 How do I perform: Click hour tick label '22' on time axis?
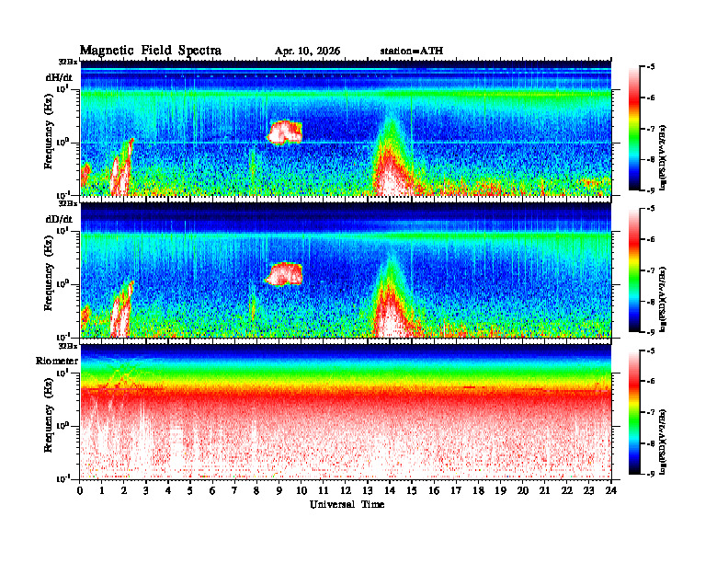click(566, 491)
